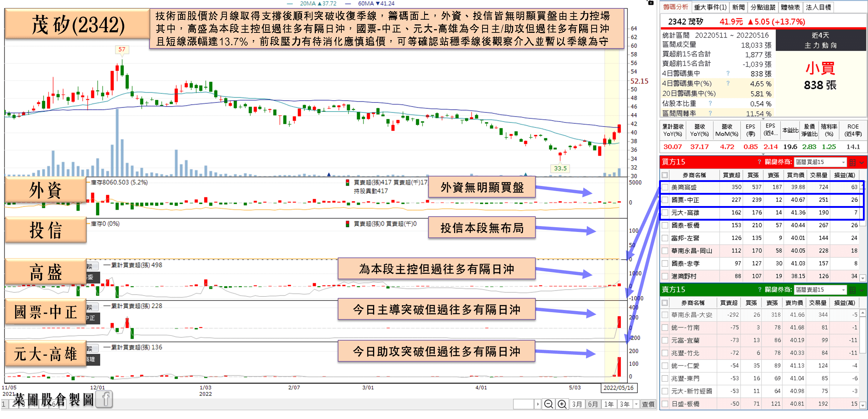Viewport: 868px width, 419px height.
Task: Open the 重大事件(1) tab
Action: [x=710, y=7]
